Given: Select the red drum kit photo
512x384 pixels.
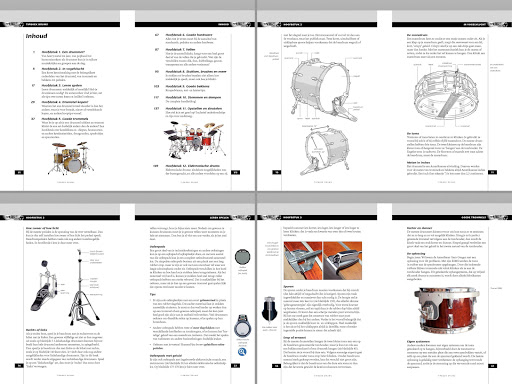Looking at the screenshot, I should (194, 139).
